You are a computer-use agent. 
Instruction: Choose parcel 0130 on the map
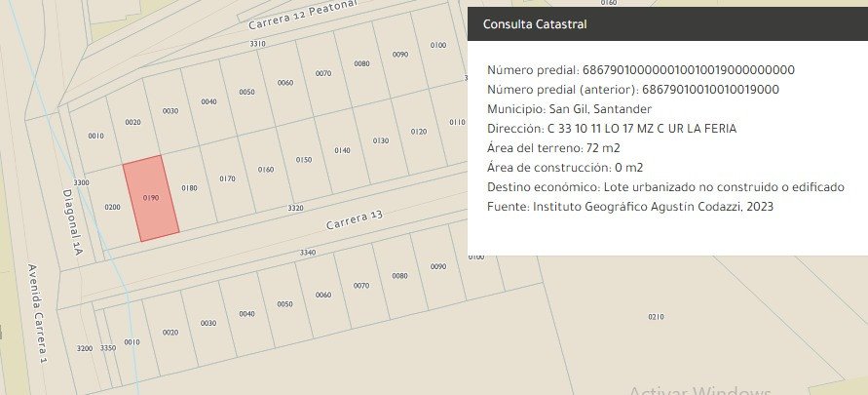pyautogui.click(x=381, y=141)
